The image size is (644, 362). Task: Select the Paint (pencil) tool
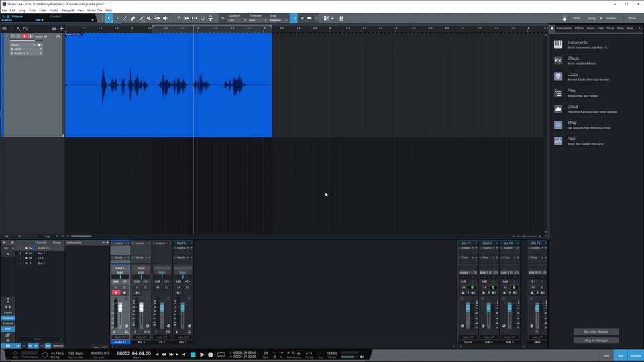[x=141, y=18]
